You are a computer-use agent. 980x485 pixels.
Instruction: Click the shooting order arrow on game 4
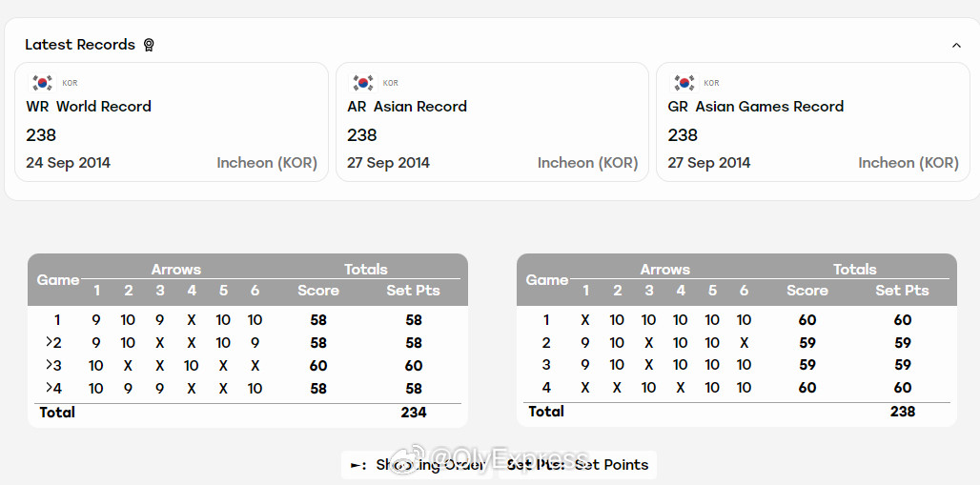point(49,388)
